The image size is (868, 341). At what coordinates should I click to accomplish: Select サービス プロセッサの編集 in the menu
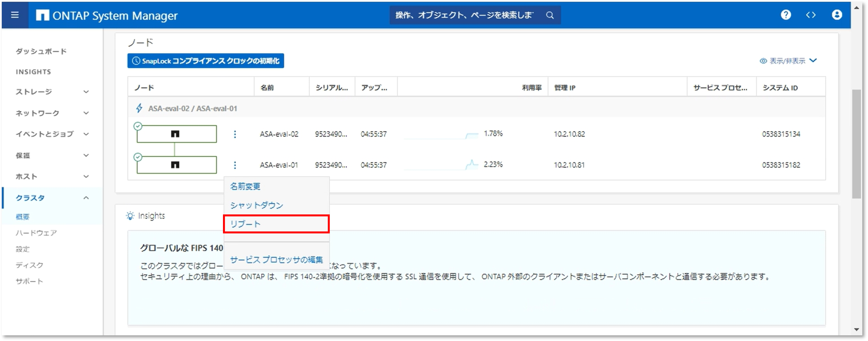click(276, 260)
